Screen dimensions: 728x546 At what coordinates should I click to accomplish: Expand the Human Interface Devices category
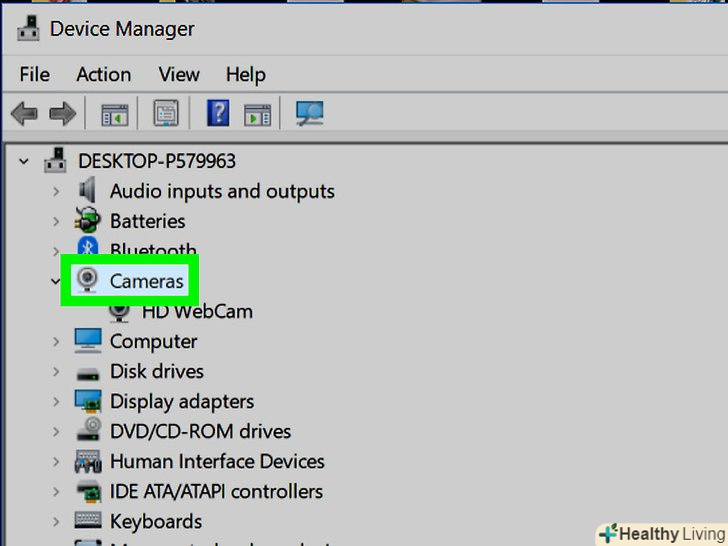[x=56, y=462]
